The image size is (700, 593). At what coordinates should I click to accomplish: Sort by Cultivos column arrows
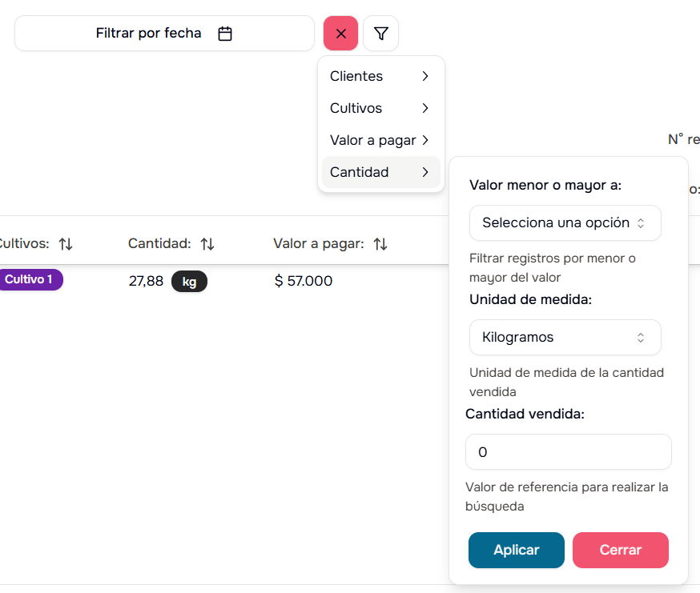[x=66, y=243]
